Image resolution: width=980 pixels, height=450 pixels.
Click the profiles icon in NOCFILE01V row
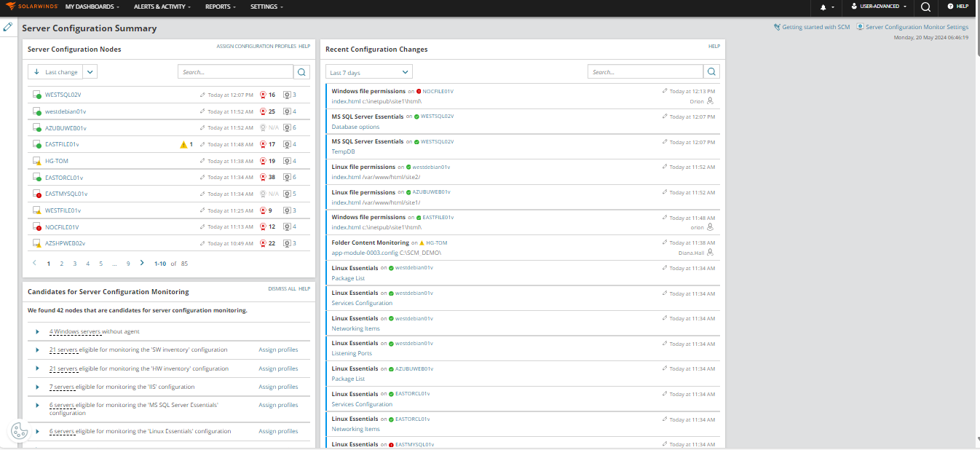[287, 226]
